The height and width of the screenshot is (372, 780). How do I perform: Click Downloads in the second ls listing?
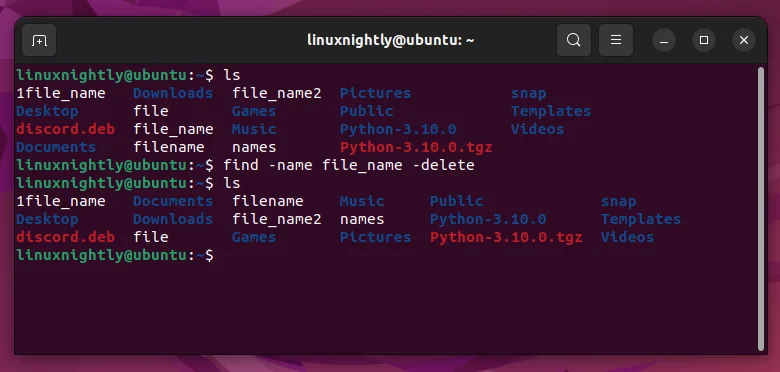pos(173,219)
